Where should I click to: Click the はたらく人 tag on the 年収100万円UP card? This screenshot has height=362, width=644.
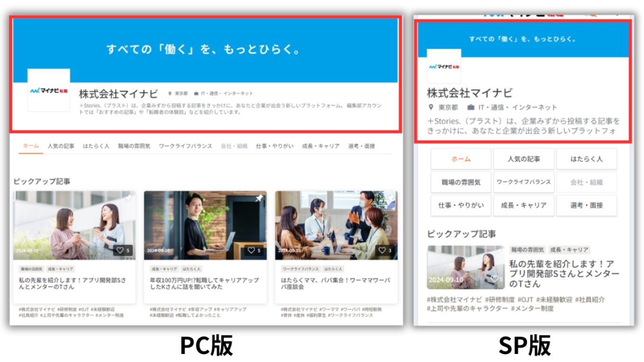[x=192, y=269]
